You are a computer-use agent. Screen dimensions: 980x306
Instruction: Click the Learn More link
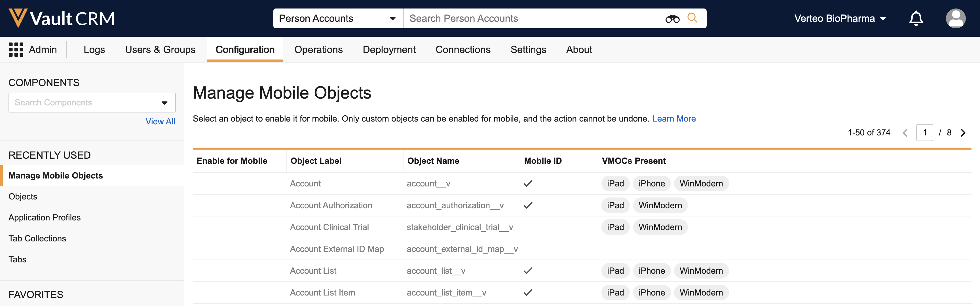click(674, 119)
